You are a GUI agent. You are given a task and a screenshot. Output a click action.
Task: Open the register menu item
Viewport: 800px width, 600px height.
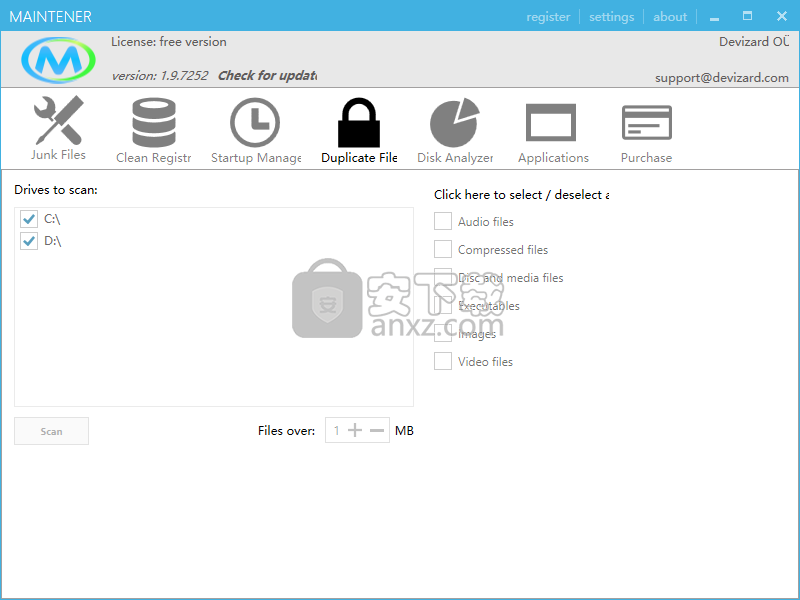coord(548,17)
